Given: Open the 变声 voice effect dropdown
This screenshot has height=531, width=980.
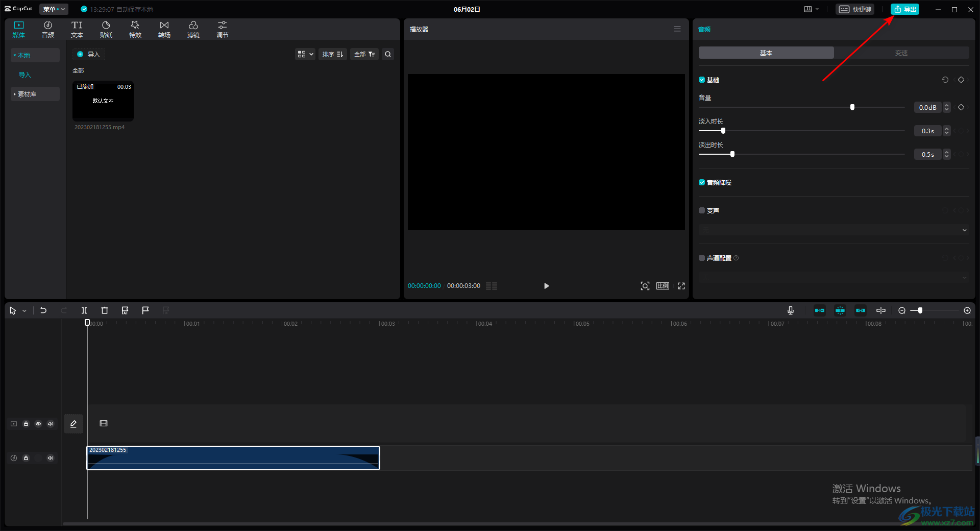Looking at the screenshot, I should (834, 230).
